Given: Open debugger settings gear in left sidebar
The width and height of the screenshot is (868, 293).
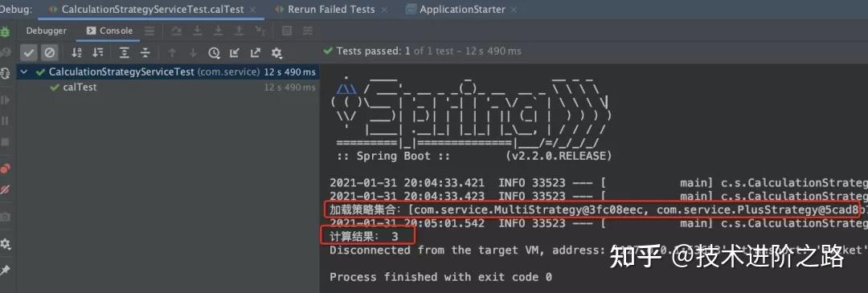Looking at the screenshot, I should pos(6,243).
